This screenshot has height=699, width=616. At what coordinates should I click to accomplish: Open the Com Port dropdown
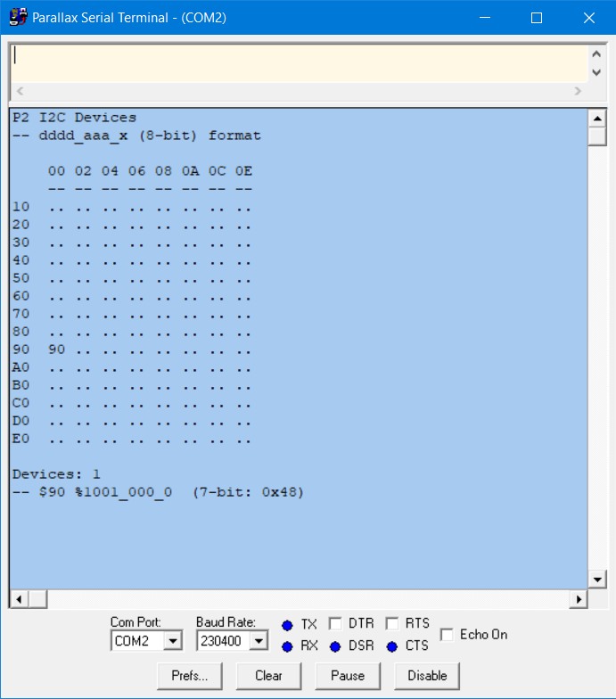(x=173, y=641)
